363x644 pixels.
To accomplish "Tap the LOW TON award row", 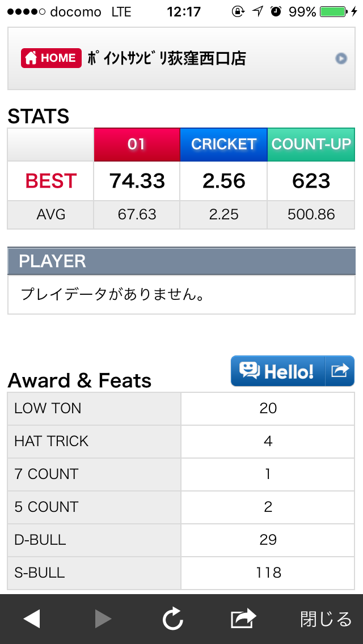I will [181, 409].
